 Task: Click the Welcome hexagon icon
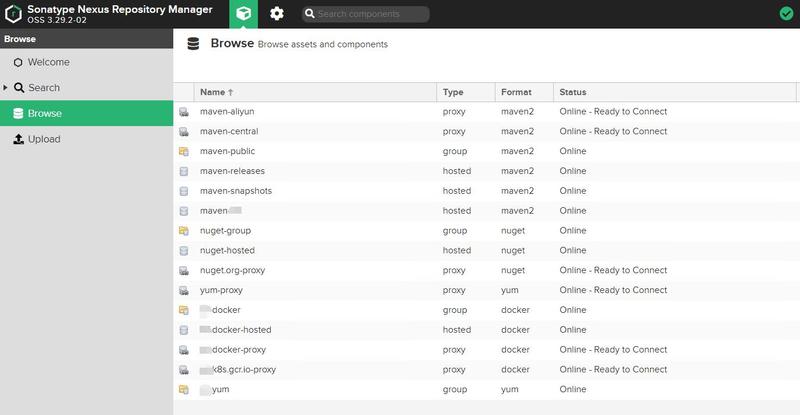tap(18, 62)
